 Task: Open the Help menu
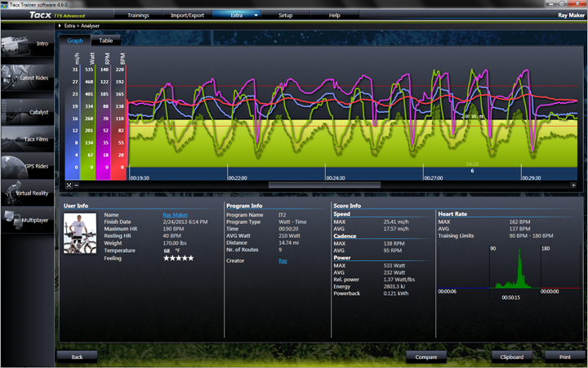335,15
